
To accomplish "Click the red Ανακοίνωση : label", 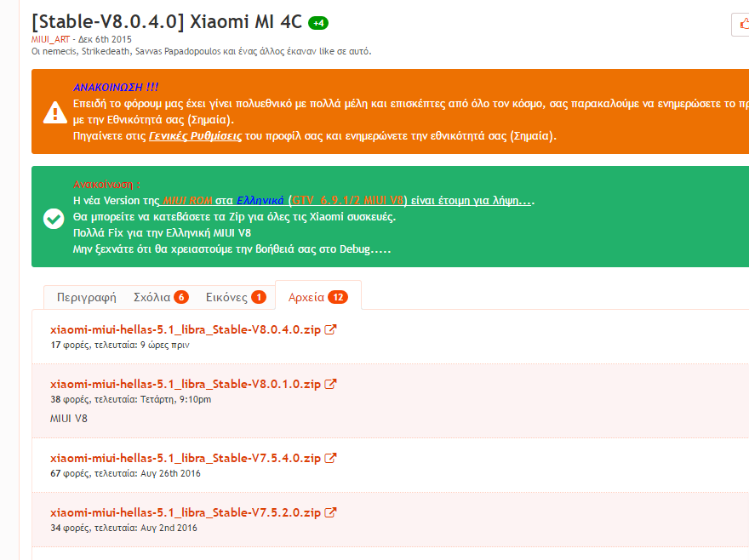I will point(106,185).
